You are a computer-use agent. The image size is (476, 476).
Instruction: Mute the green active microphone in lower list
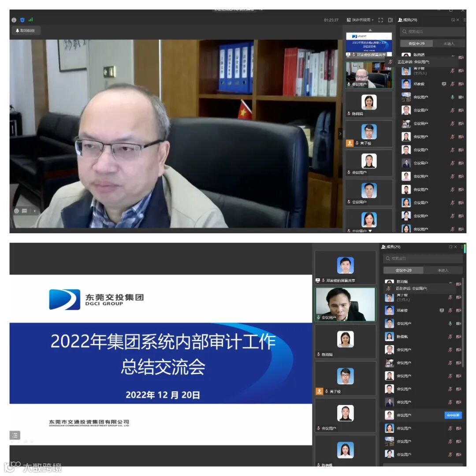tap(450, 324)
